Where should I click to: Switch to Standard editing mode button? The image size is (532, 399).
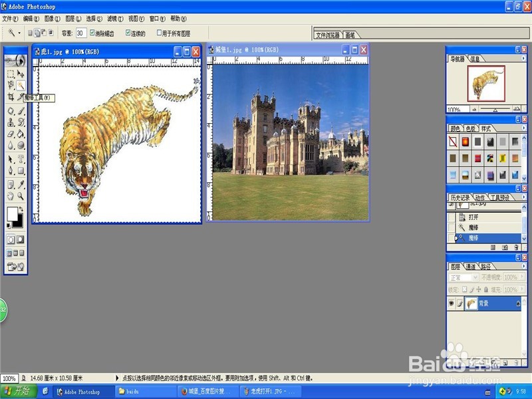pos(11,239)
